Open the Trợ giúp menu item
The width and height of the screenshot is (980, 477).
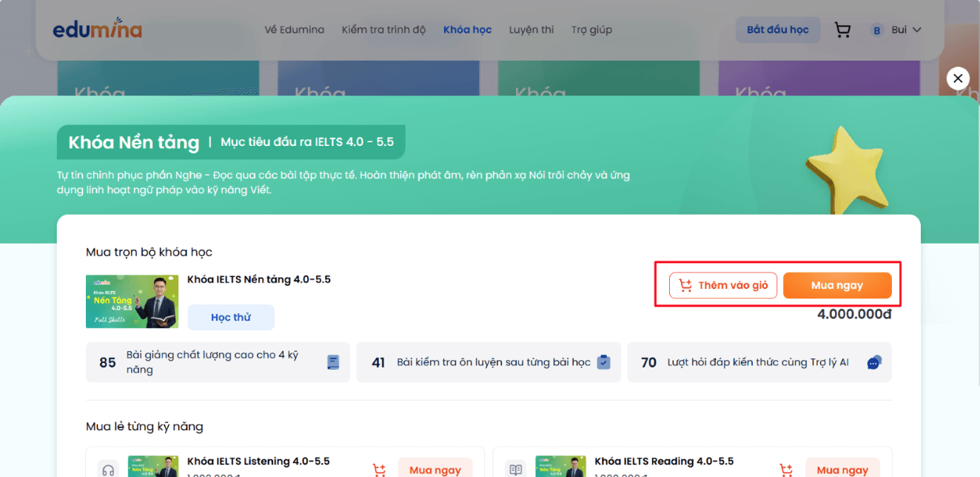591,30
